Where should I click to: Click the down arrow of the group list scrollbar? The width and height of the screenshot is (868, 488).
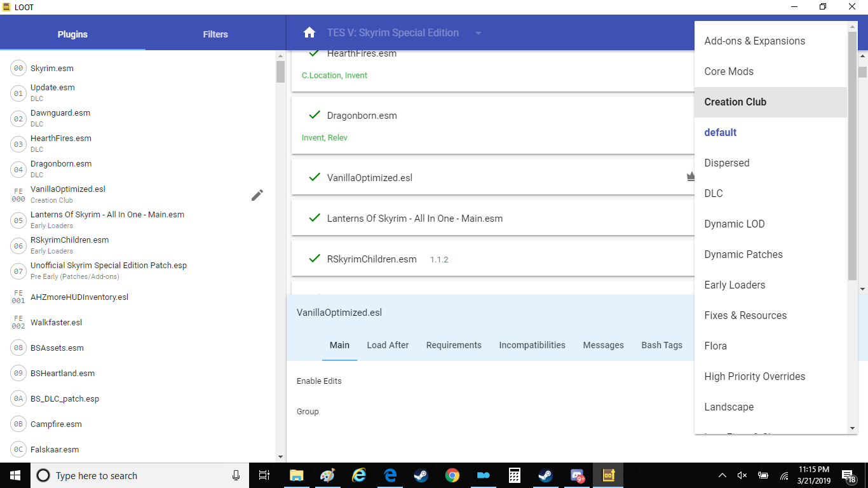coord(852,429)
